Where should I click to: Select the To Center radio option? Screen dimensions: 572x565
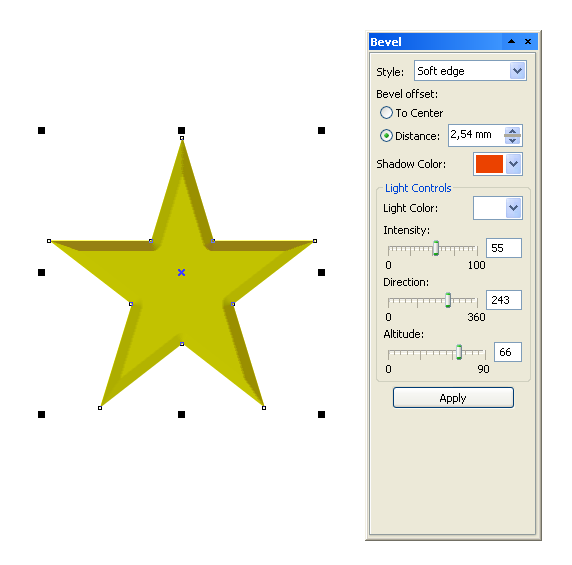point(386,113)
